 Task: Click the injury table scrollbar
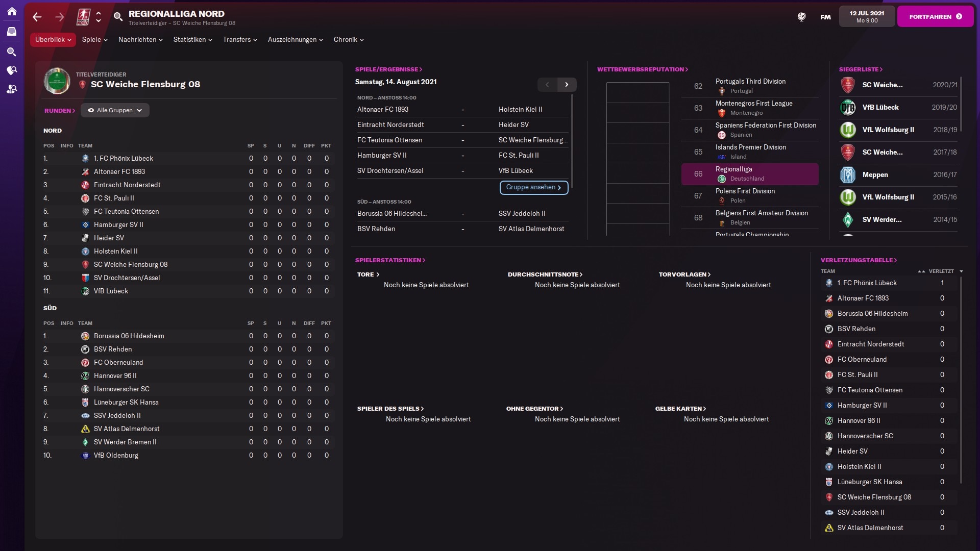point(961,380)
